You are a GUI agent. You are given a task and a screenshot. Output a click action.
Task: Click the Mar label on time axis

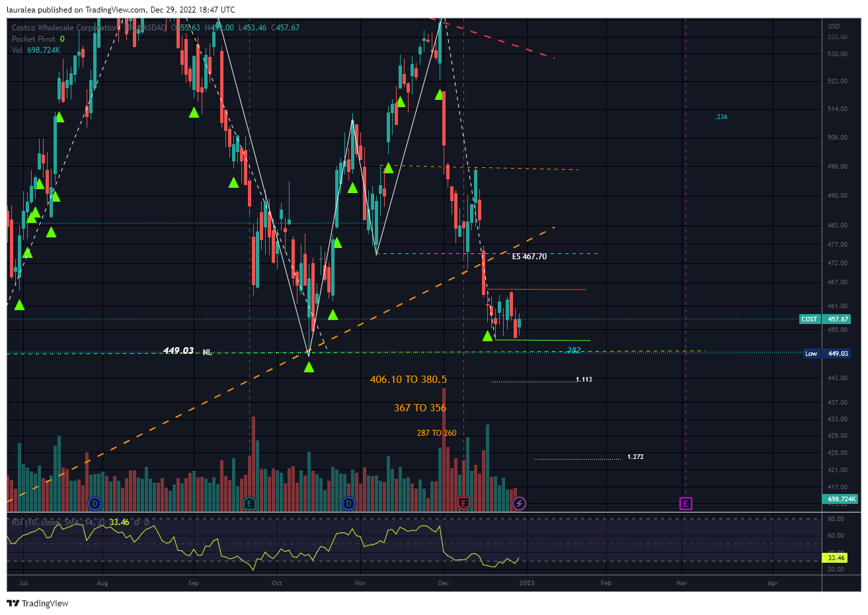(682, 583)
